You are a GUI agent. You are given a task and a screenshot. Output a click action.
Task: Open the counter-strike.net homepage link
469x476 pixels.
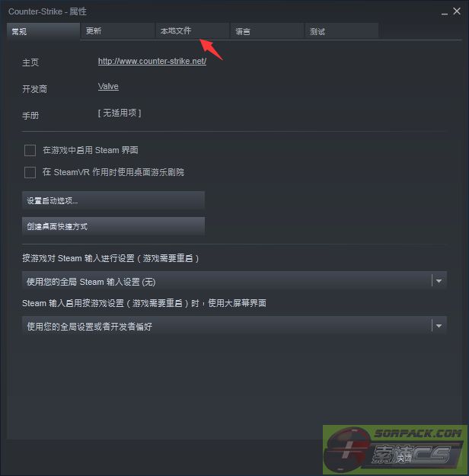(x=152, y=62)
